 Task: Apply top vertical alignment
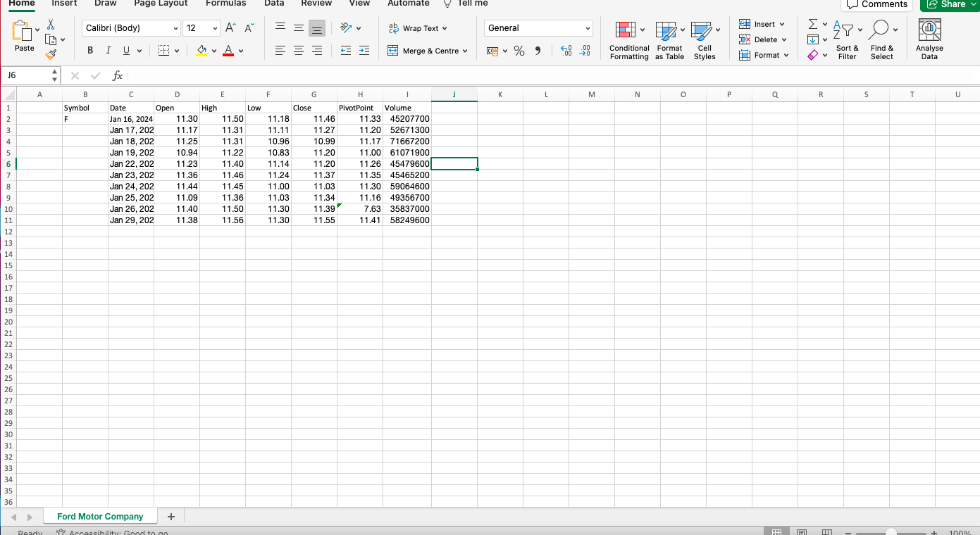pos(280,27)
